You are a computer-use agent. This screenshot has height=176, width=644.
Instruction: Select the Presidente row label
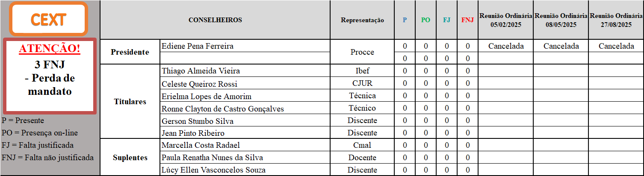(x=130, y=52)
